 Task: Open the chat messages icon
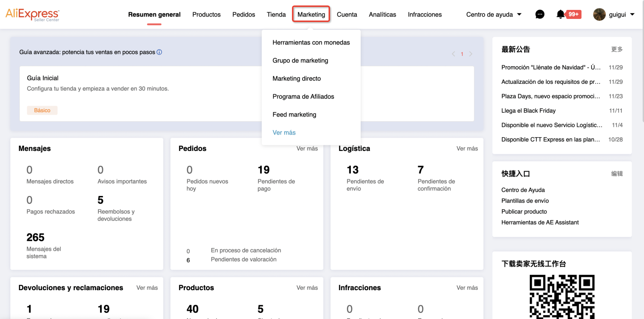(x=540, y=15)
